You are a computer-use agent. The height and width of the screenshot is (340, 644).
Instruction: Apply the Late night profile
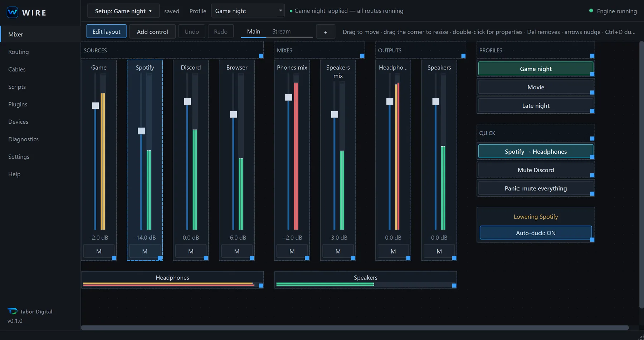(536, 105)
